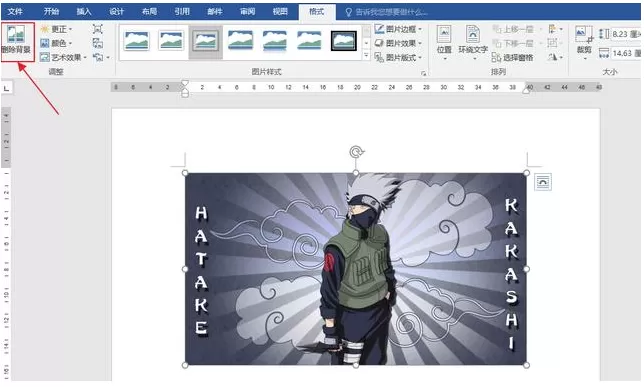Switch to the Mailings (邮件) tab

coord(214,12)
